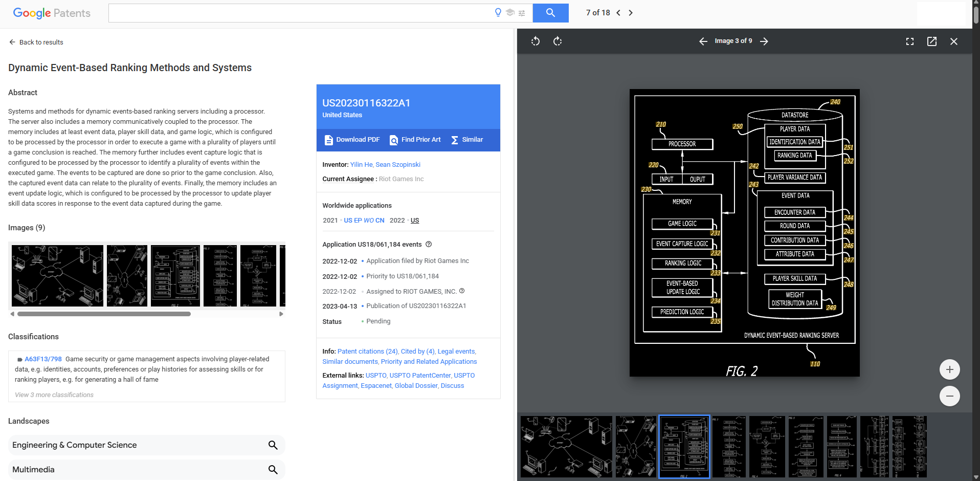Screen dimensions: 980x481
Task: Click the Similar button
Action: pos(467,140)
